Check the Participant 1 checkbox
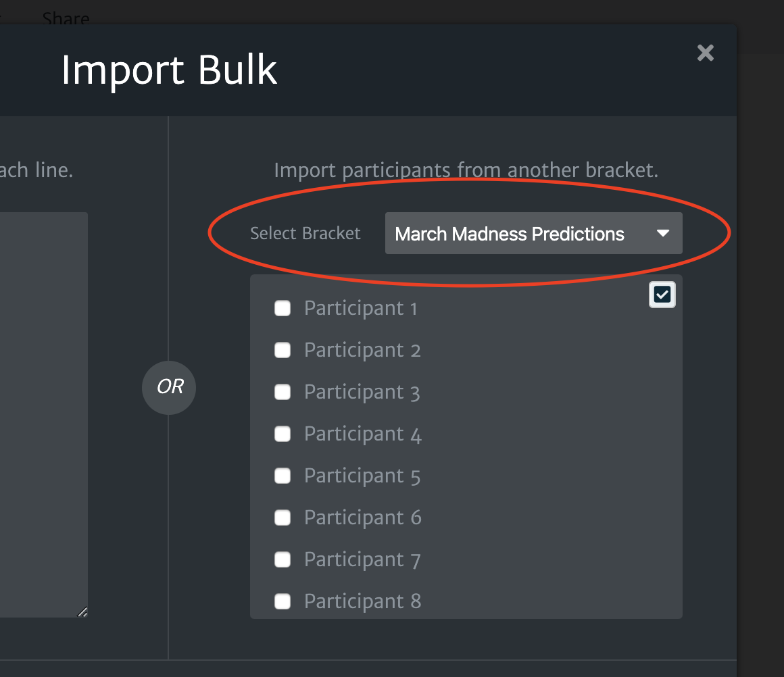 point(283,308)
